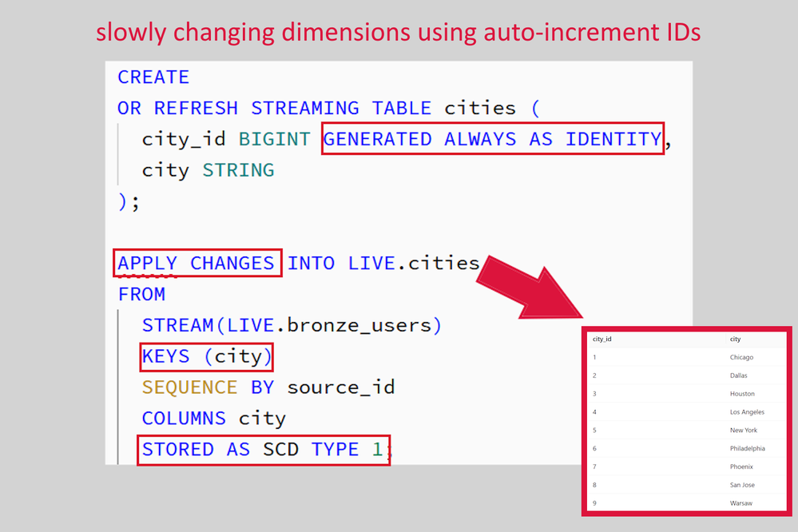Click the STORED AS SCD TYPE 1 box
Image resolution: width=798 pixels, height=532 pixels.
(x=262, y=449)
